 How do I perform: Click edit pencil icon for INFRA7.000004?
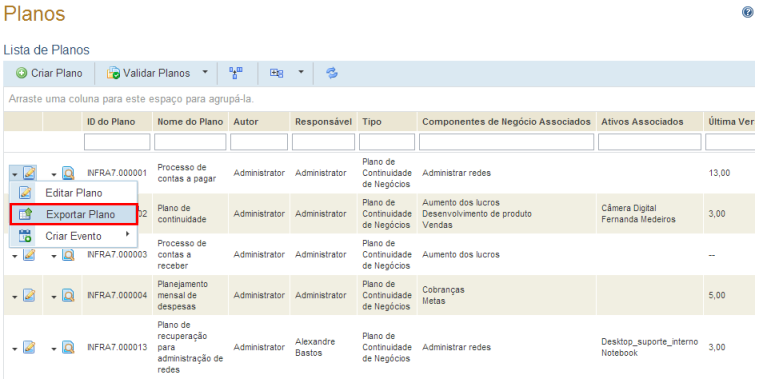pyautogui.click(x=30, y=295)
